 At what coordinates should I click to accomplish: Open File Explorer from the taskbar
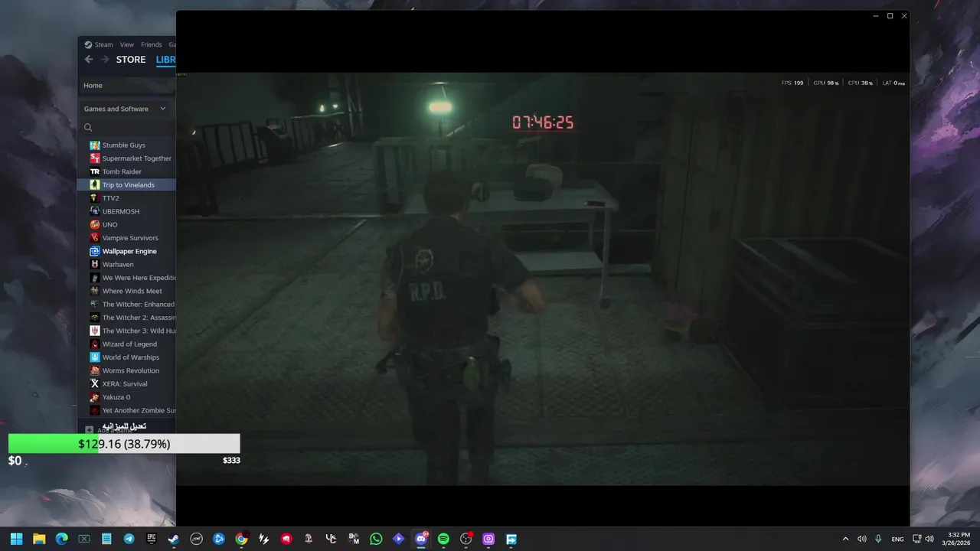pos(39,539)
